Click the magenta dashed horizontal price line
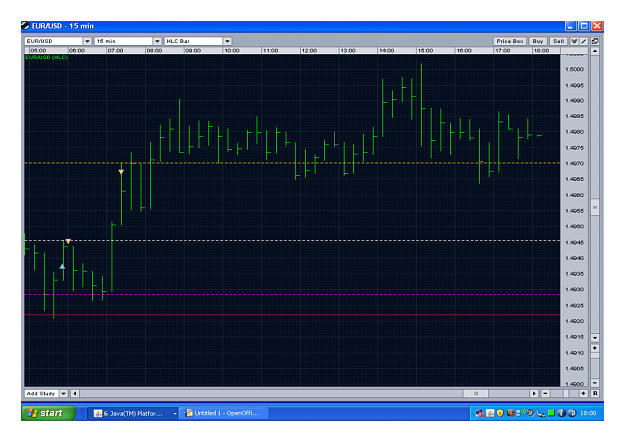 tap(292, 295)
